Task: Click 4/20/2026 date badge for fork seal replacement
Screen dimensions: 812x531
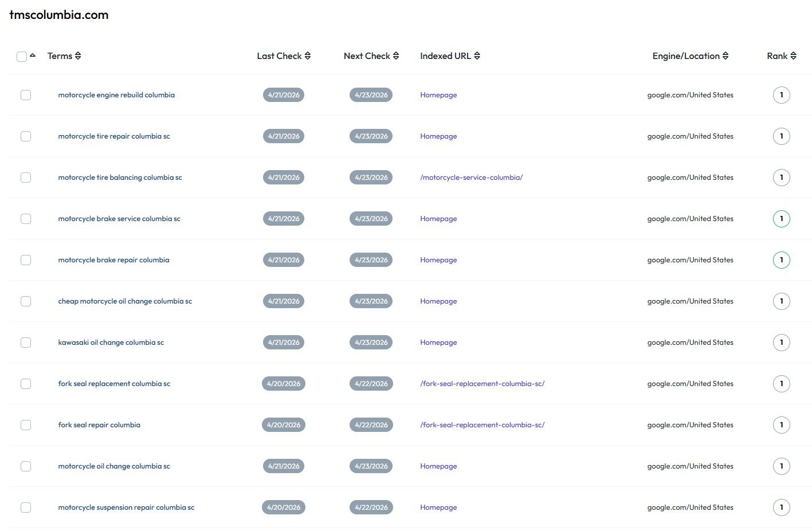Action: point(284,384)
